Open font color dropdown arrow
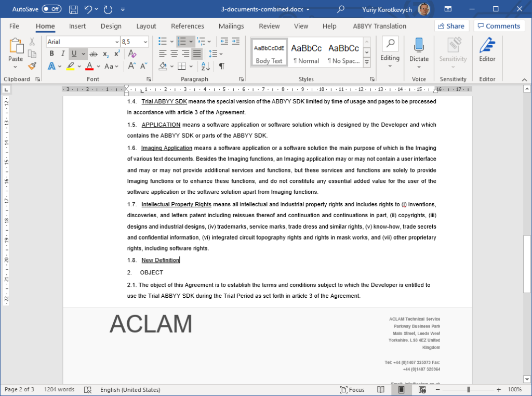The width and height of the screenshot is (532, 396). tap(98, 66)
